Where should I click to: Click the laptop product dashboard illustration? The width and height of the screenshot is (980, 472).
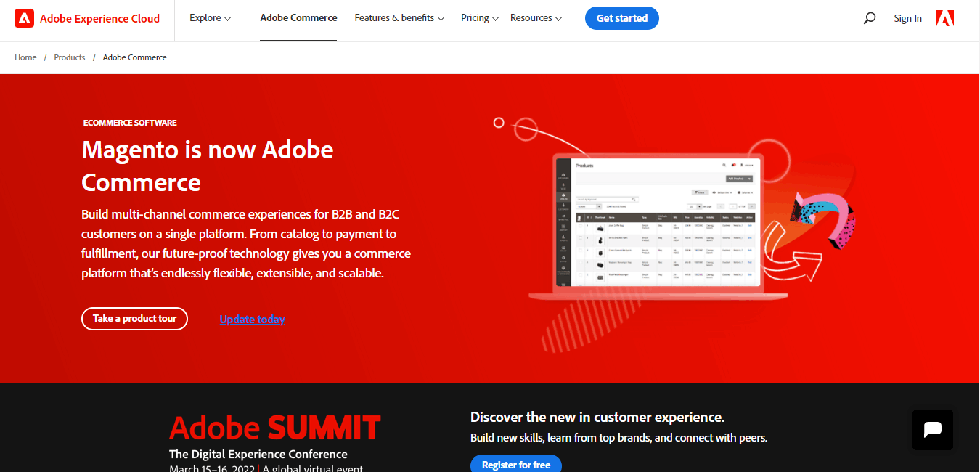tap(657, 225)
